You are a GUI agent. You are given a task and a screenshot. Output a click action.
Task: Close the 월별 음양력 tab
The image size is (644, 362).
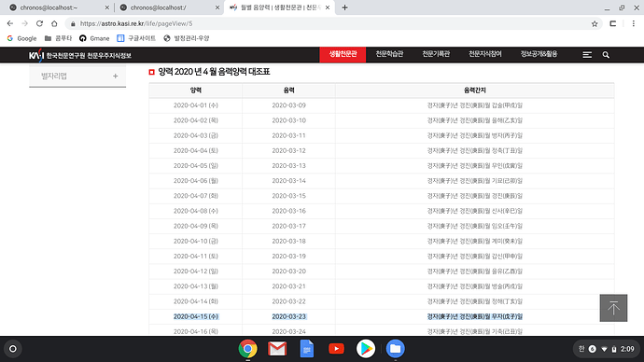coord(328,7)
